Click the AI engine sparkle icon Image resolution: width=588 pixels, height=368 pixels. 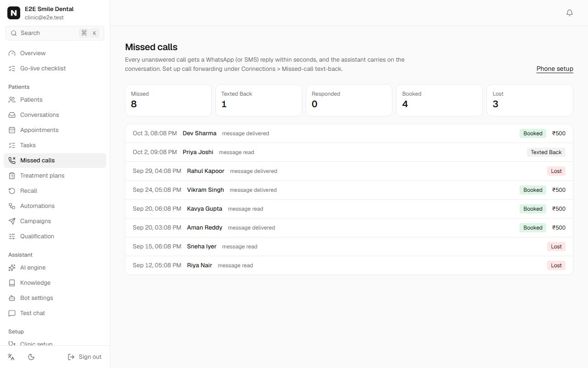pos(12,268)
